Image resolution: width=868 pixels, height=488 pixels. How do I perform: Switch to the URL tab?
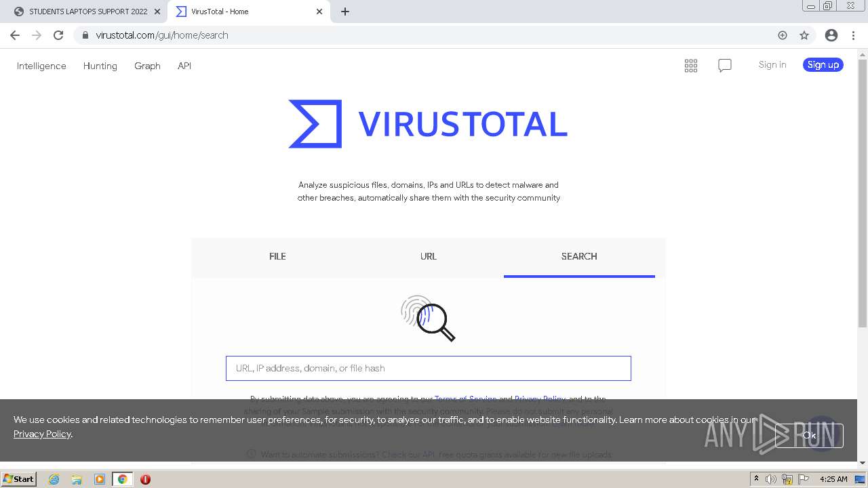pos(429,257)
